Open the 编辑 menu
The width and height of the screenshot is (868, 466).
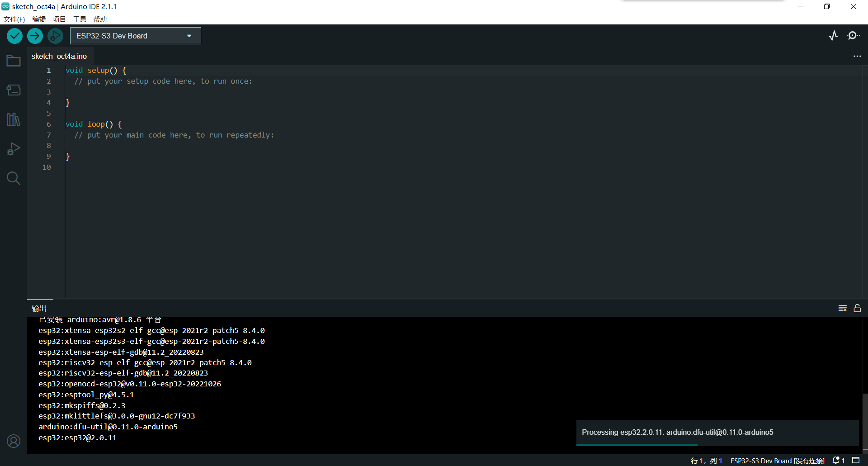[39, 19]
